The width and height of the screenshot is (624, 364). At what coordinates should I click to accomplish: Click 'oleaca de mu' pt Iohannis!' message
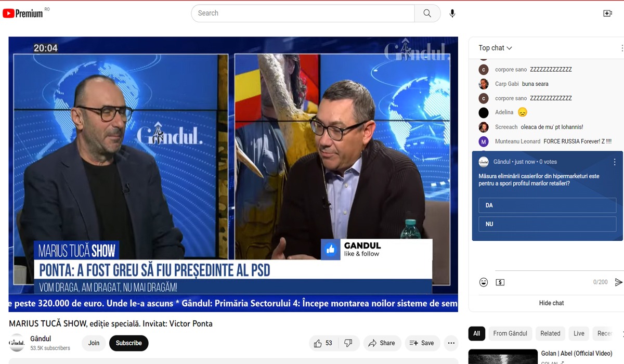552,127
